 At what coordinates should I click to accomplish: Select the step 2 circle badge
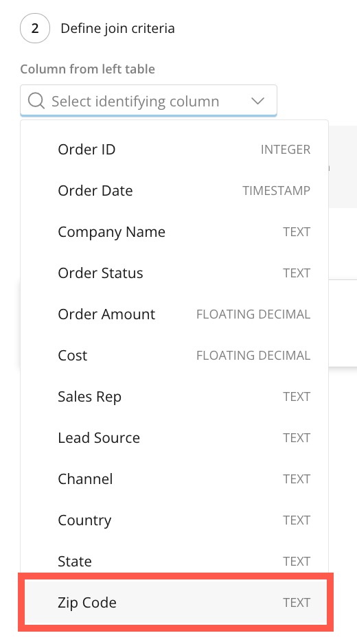pyautogui.click(x=35, y=28)
